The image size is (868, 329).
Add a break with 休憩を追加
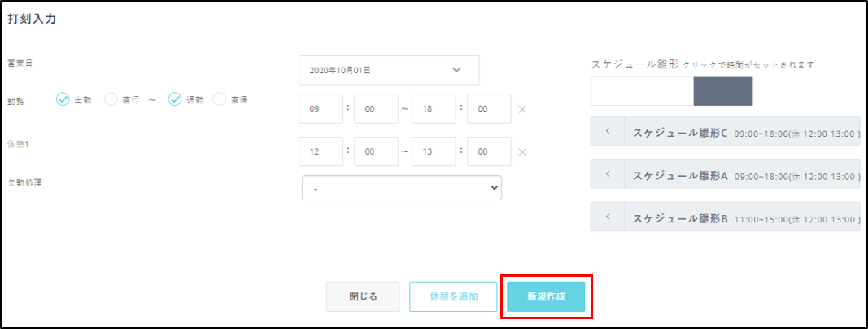453,297
